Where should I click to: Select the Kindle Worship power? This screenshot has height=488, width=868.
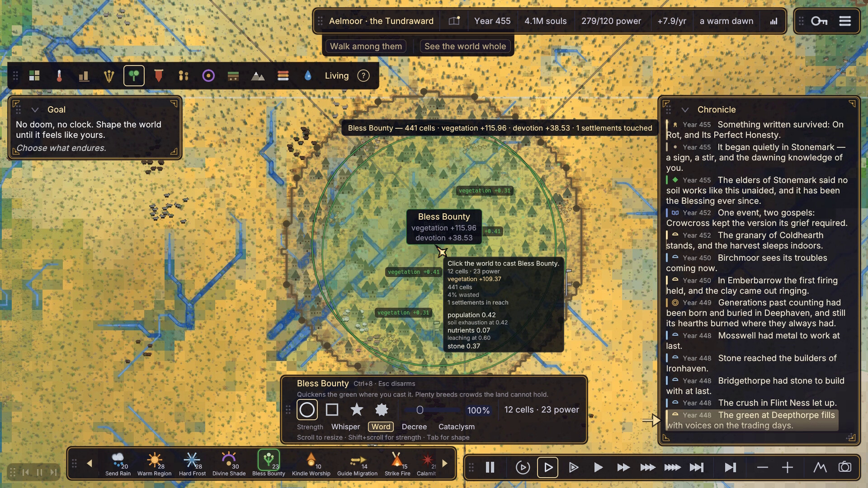click(311, 464)
